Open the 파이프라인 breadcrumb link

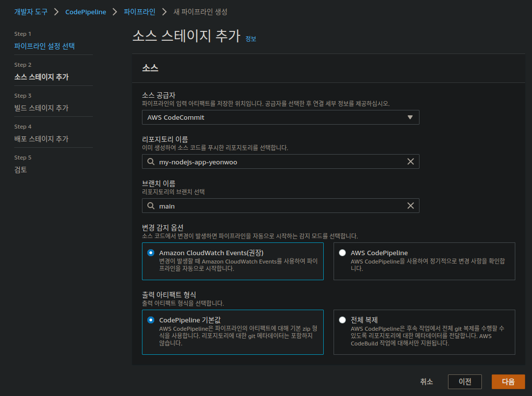(x=140, y=12)
